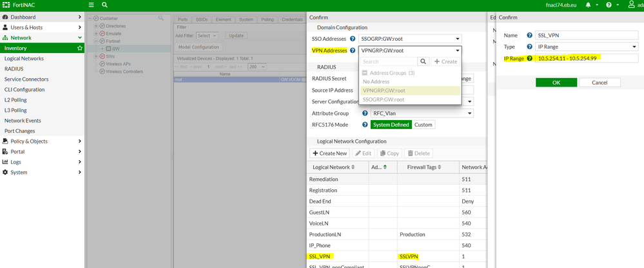Click the help icon beside IP Range
644x268 pixels.
530,58
